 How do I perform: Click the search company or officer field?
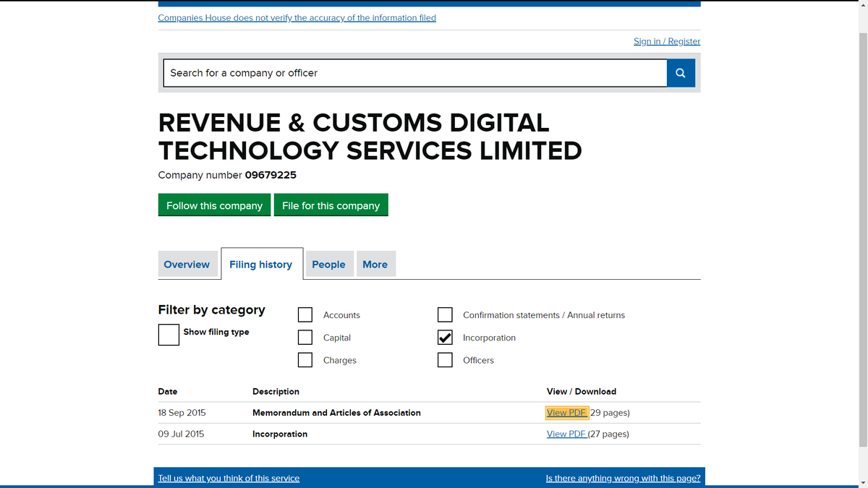click(x=415, y=73)
